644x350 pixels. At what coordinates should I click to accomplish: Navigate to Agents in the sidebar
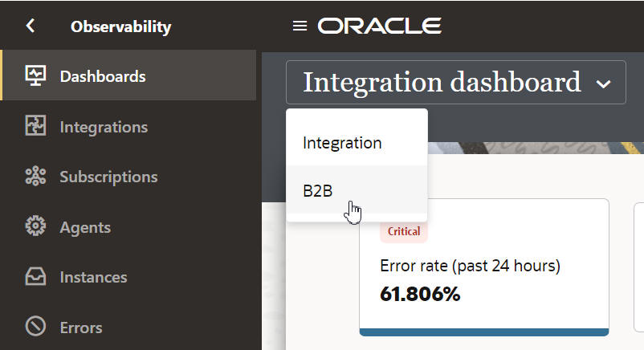coord(85,227)
